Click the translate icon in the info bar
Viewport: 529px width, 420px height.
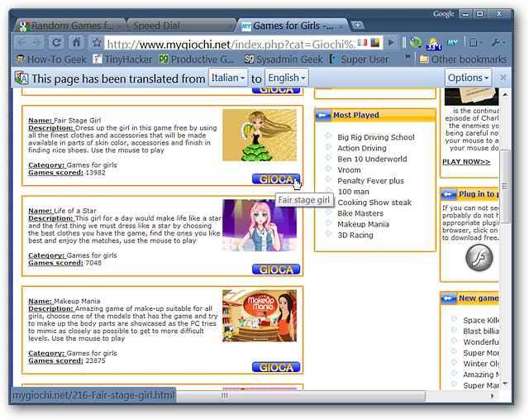pos(21,79)
